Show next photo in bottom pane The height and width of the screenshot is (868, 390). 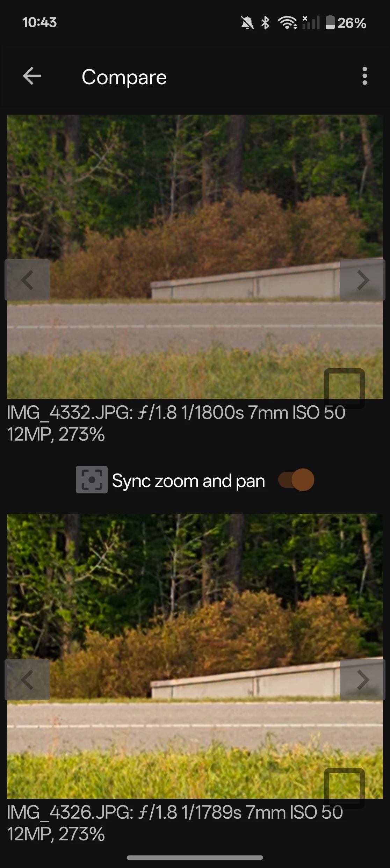tap(362, 680)
